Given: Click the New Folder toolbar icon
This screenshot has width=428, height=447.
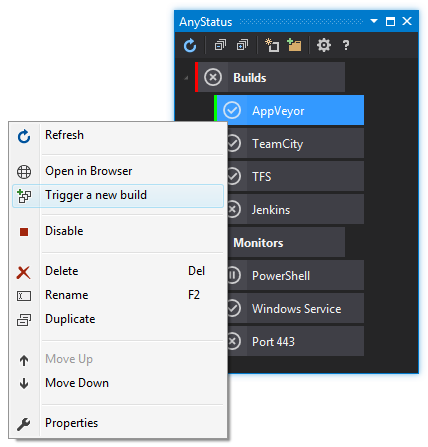Looking at the screenshot, I should coord(294,45).
